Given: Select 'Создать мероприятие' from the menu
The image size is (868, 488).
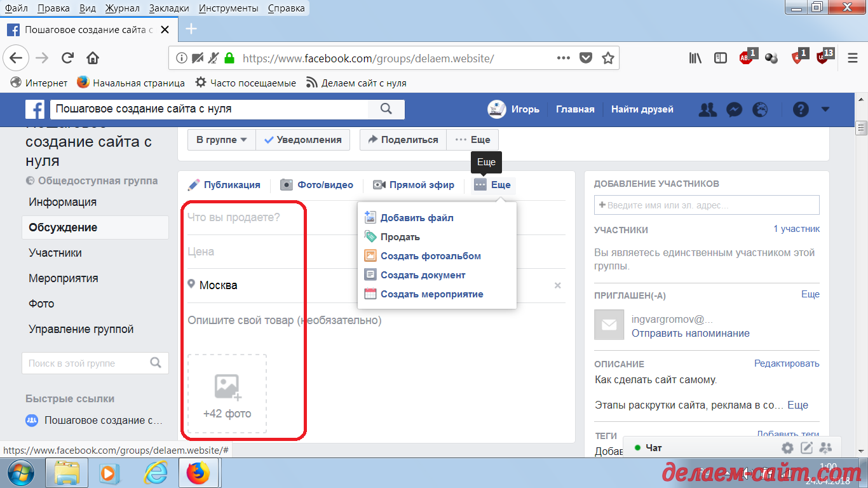Looking at the screenshot, I should click(x=431, y=294).
